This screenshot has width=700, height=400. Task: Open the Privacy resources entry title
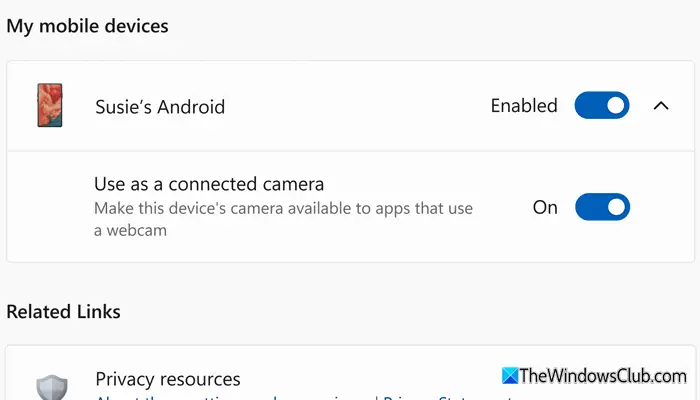click(x=167, y=379)
